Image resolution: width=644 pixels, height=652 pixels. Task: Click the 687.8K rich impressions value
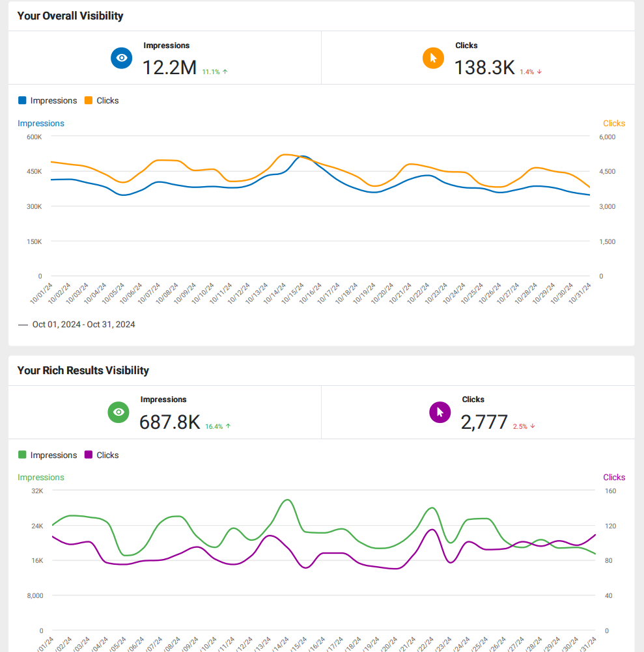(x=170, y=422)
